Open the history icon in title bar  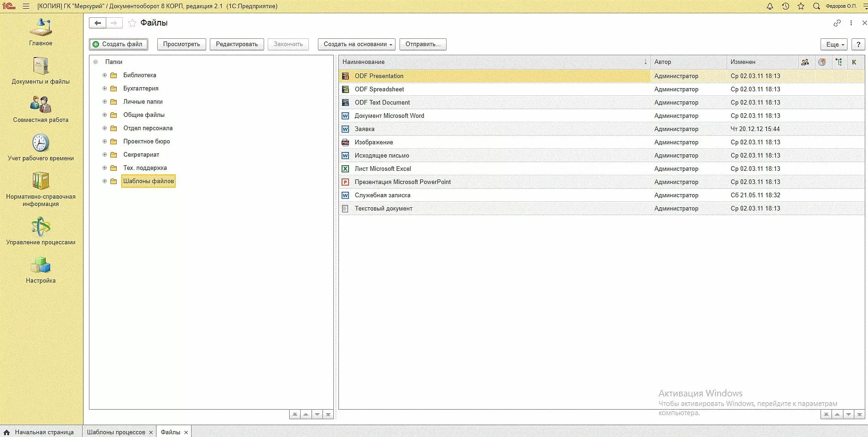tap(785, 6)
